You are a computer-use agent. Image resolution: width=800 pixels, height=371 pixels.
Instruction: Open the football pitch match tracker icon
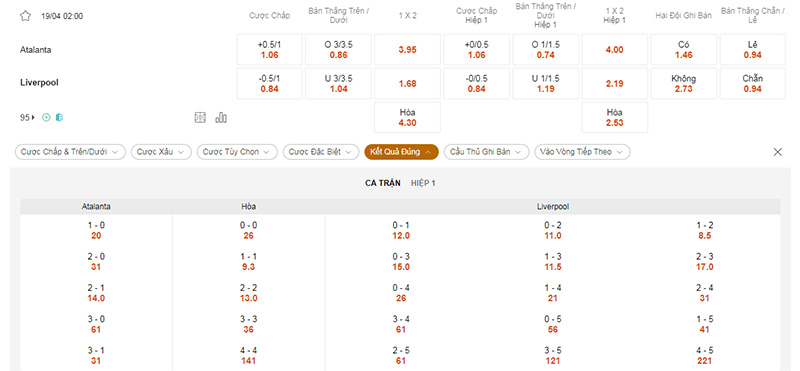200,118
